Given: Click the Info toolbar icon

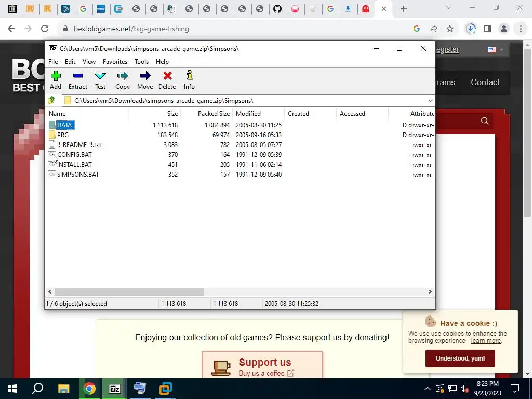Looking at the screenshot, I should (189, 75).
